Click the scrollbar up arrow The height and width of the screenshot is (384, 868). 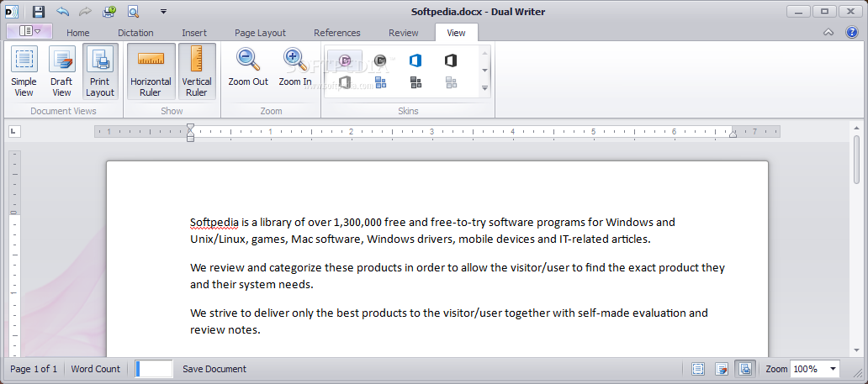coord(857,128)
